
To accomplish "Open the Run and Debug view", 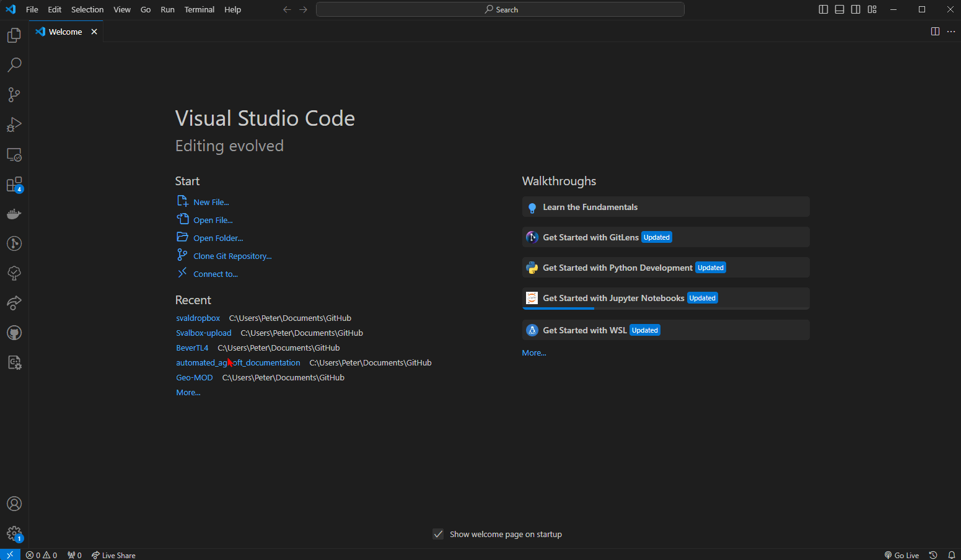I will click(14, 125).
